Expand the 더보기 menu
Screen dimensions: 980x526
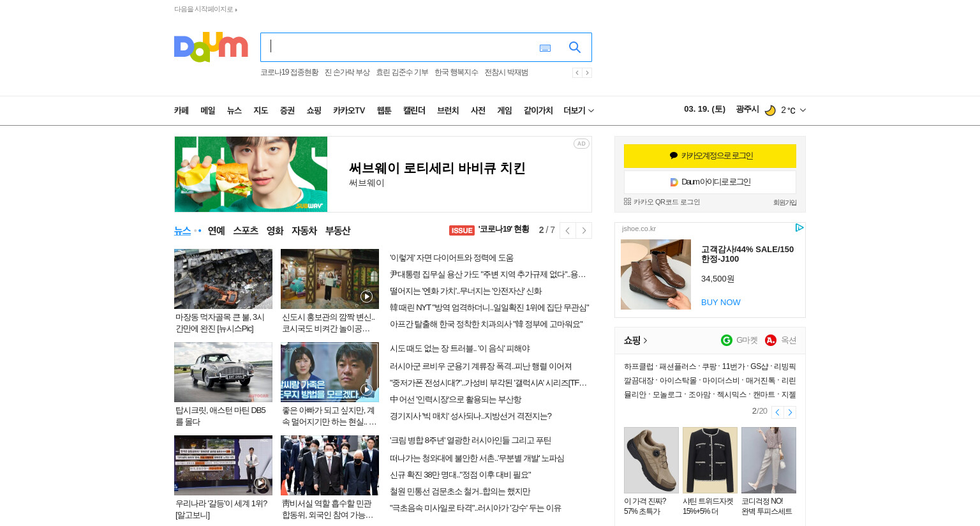(579, 110)
